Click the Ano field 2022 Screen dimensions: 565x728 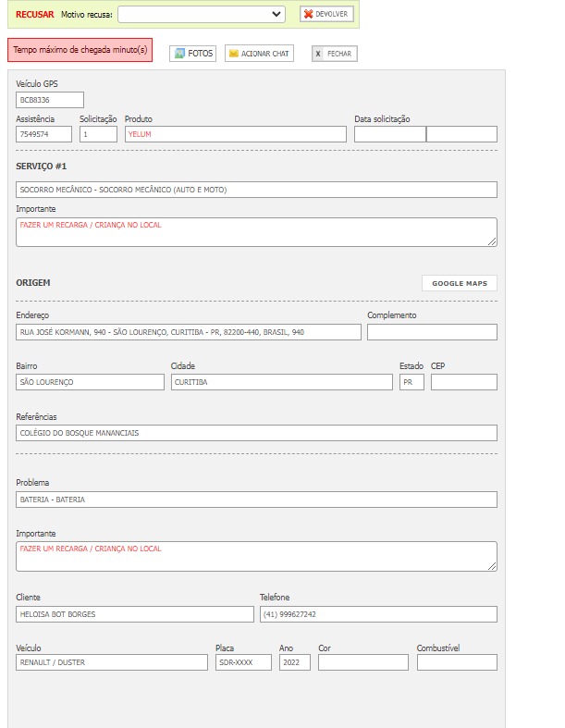294,662
